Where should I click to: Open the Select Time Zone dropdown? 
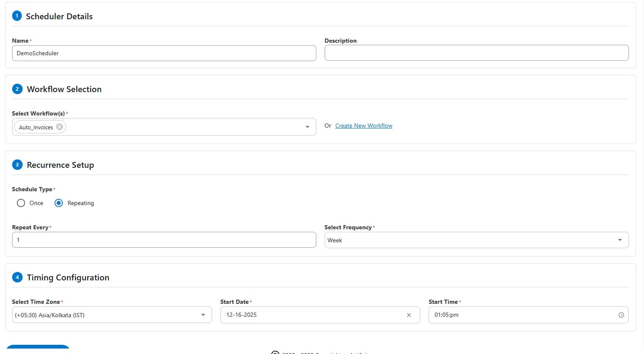coord(203,315)
